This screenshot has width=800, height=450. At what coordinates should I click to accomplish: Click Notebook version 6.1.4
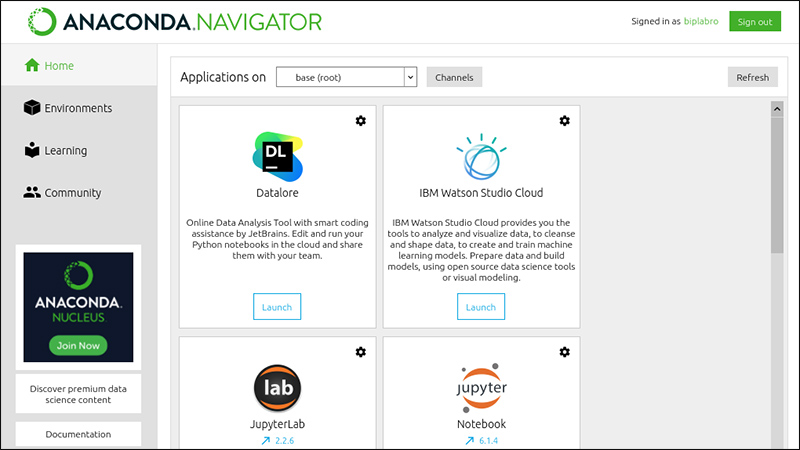[488, 440]
